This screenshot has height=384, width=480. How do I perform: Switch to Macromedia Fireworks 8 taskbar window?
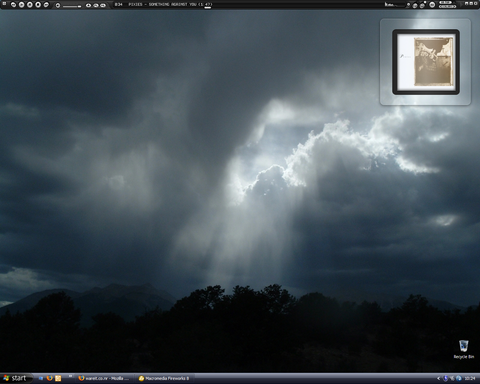[x=164, y=378]
